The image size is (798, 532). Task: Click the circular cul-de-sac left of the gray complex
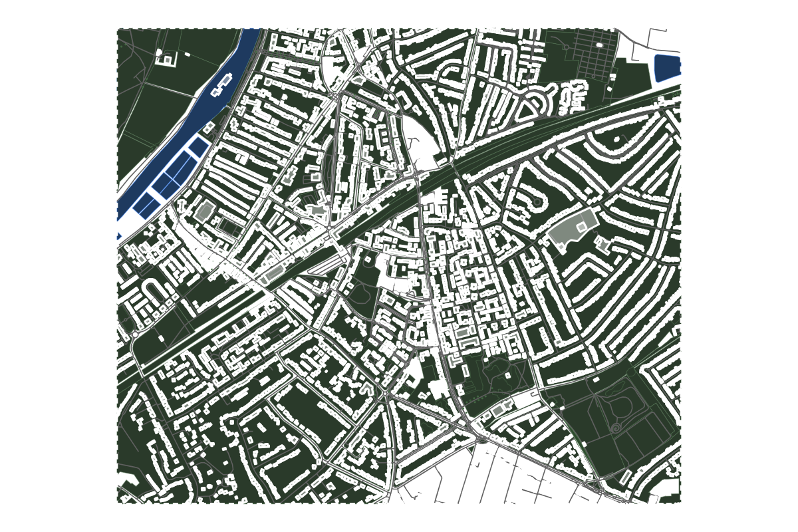(x=537, y=200)
